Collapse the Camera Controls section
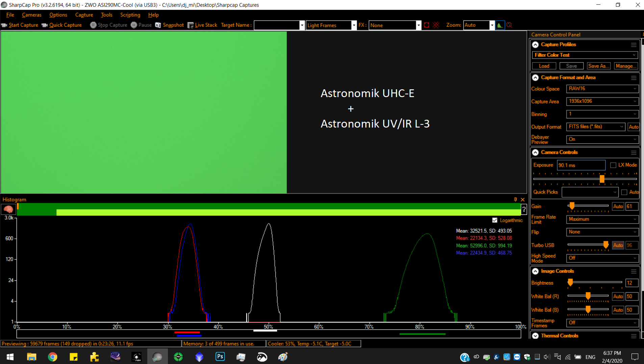The width and height of the screenshot is (644, 364). (535, 153)
